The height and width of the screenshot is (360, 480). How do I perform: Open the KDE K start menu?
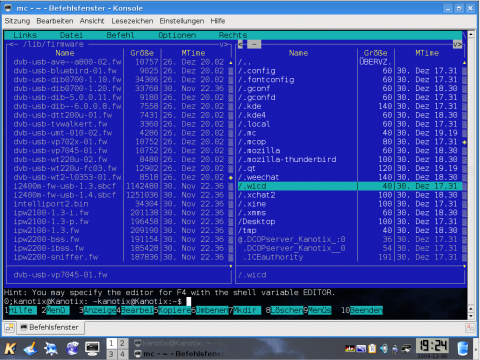pos(10,349)
